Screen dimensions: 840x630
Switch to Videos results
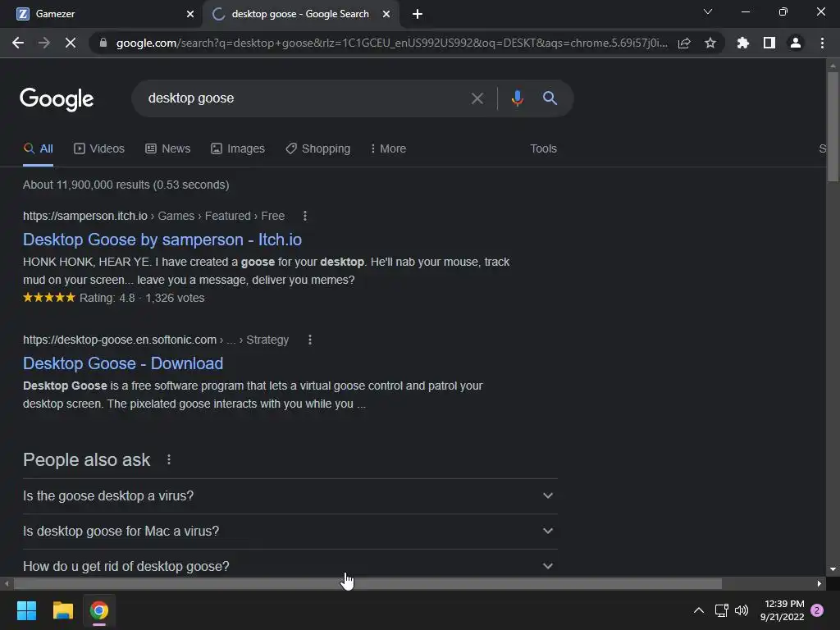pyautogui.click(x=99, y=148)
